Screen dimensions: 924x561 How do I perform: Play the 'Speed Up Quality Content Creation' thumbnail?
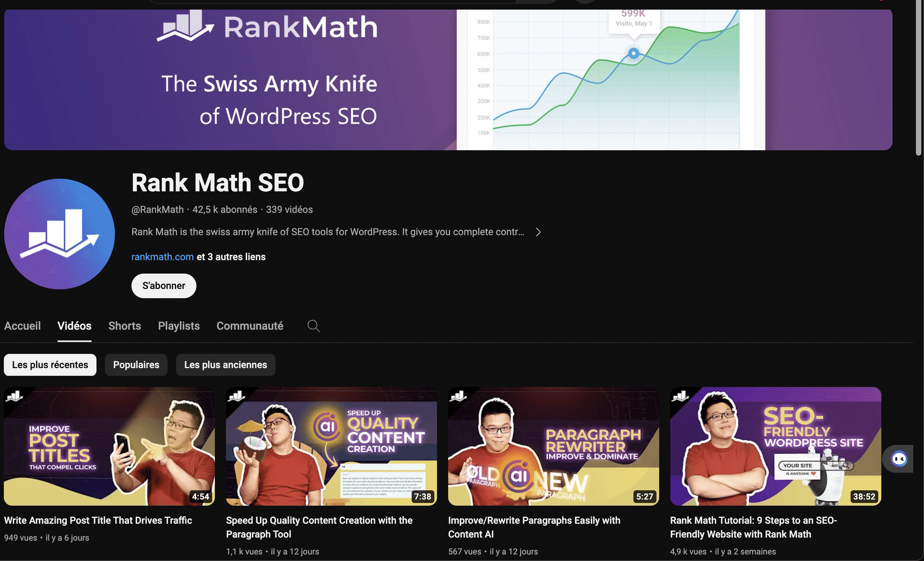[x=331, y=446]
